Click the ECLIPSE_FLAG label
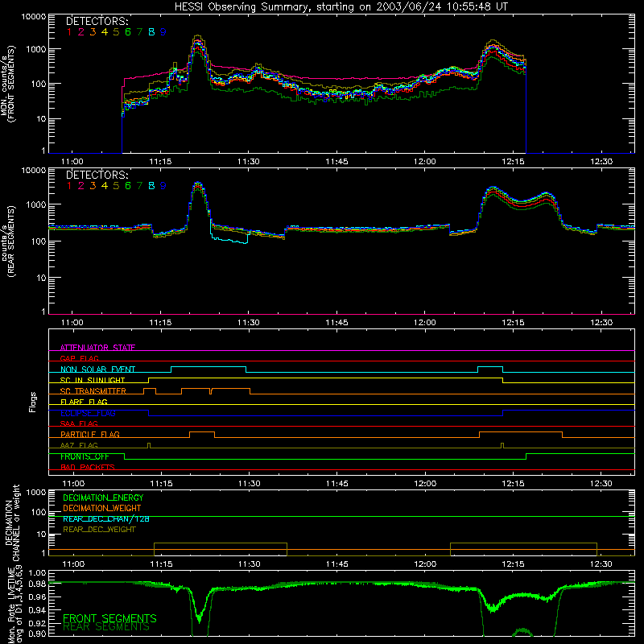The width and height of the screenshot is (644, 644). 88,413
